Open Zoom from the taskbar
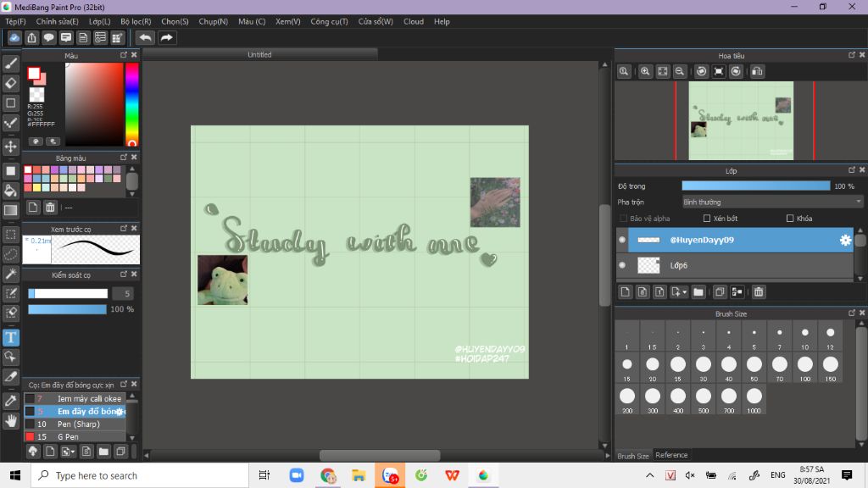 297,475
